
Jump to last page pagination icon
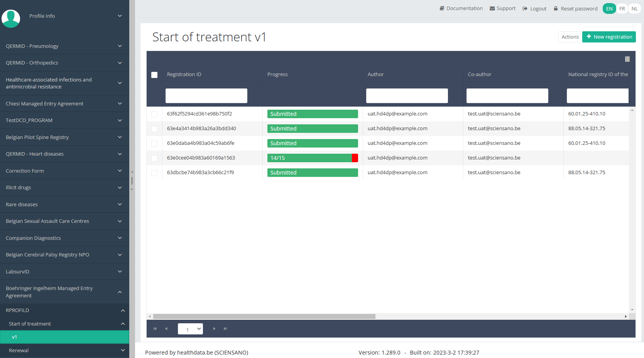225,329
